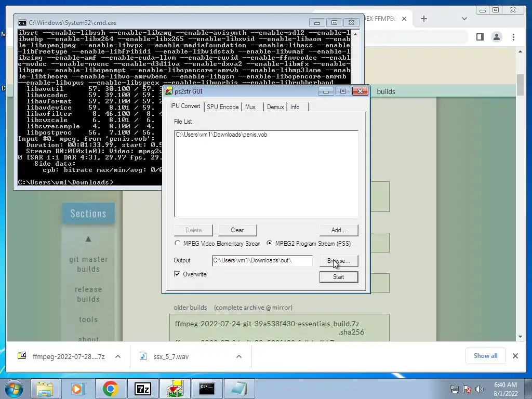Open Windows Media Player taskbar icon

(x=77, y=389)
